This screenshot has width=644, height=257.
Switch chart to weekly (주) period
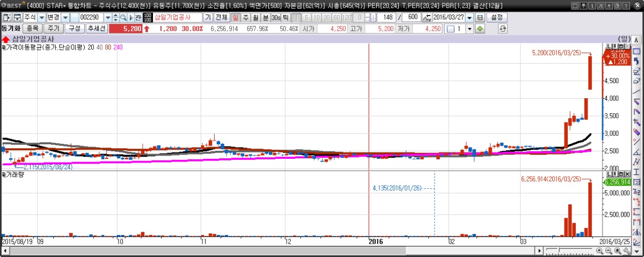pyautogui.click(x=246, y=18)
